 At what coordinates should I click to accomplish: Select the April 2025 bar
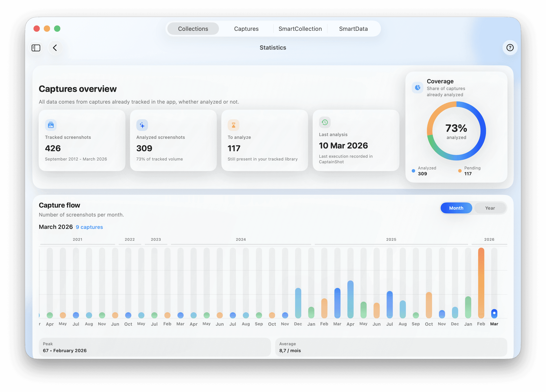point(350,299)
